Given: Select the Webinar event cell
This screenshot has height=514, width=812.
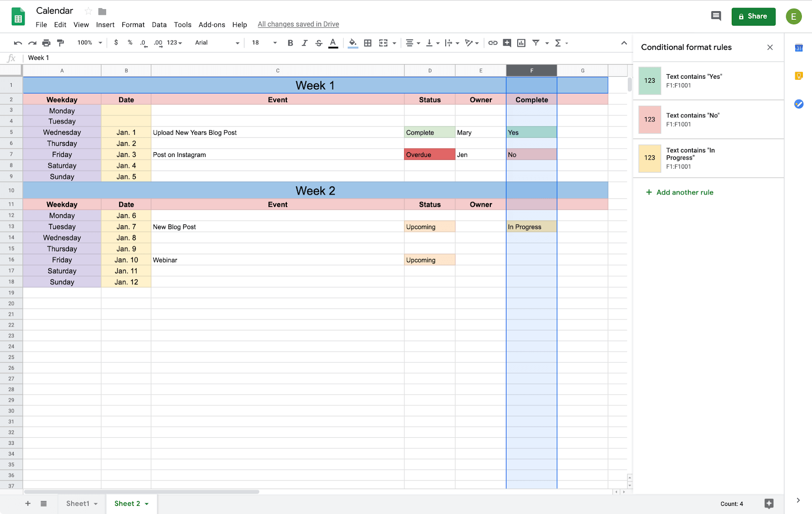Looking at the screenshot, I should 278,260.
